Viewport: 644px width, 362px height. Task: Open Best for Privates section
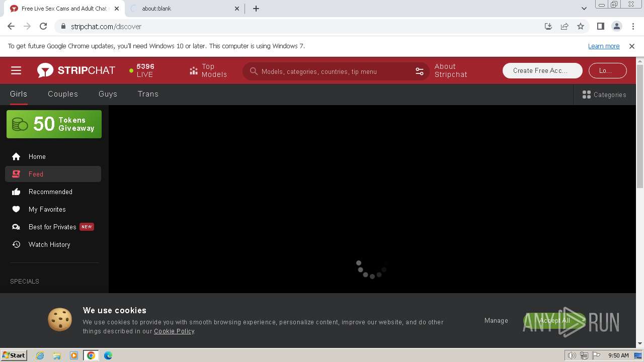click(x=53, y=227)
